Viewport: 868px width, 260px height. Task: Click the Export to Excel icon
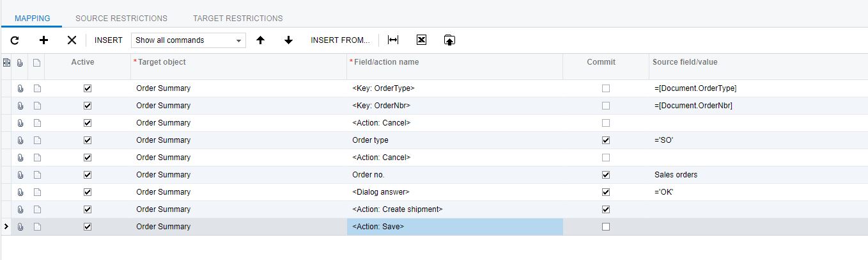coord(421,40)
